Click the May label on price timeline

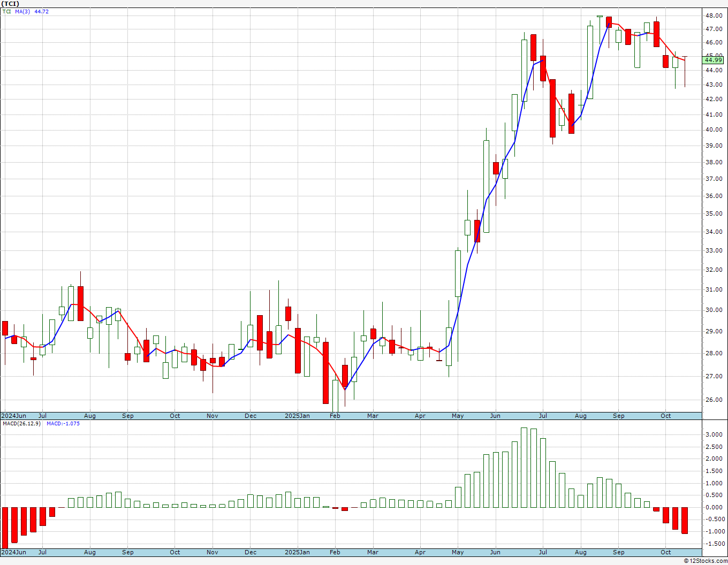point(458,416)
